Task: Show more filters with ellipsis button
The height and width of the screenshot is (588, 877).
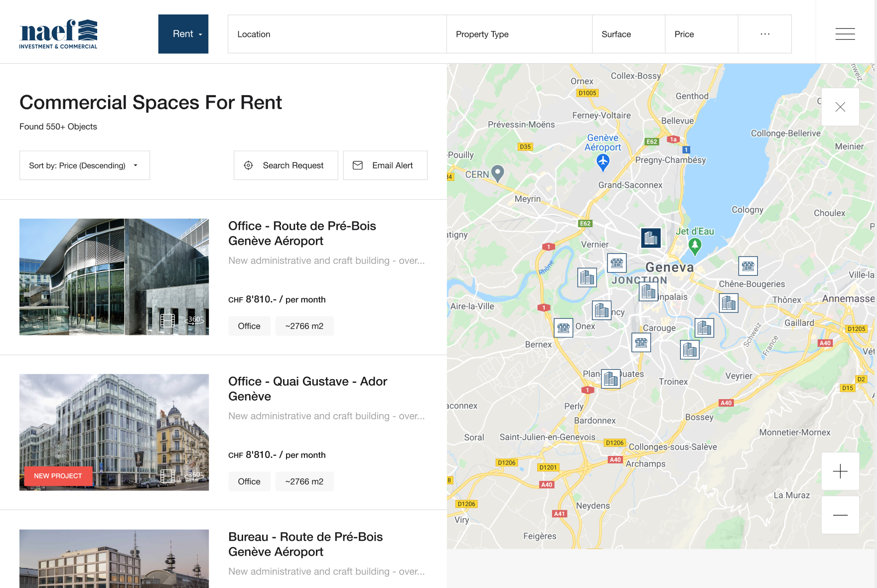Action: point(764,34)
